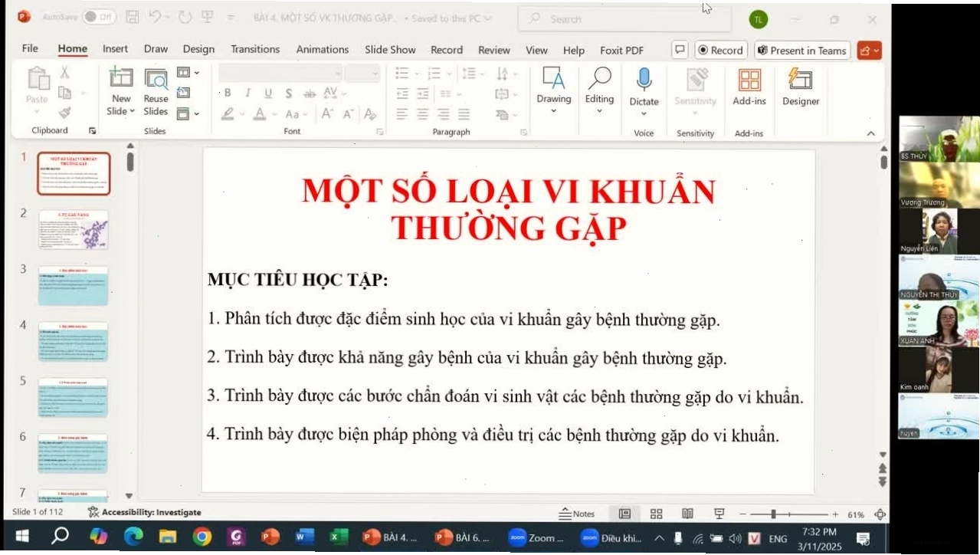The height and width of the screenshot is (555, 980).
Task: Toggle Bold formatting
Action: (228, 94)
